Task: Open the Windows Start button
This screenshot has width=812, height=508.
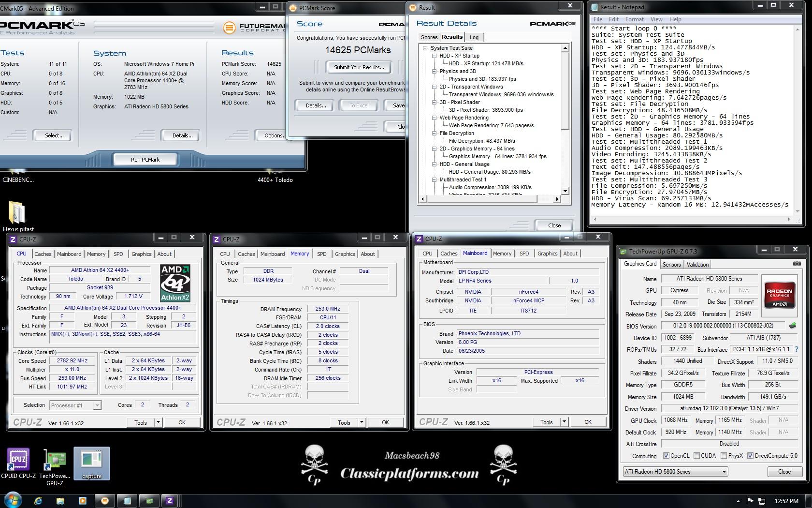Action: [13, 501]
